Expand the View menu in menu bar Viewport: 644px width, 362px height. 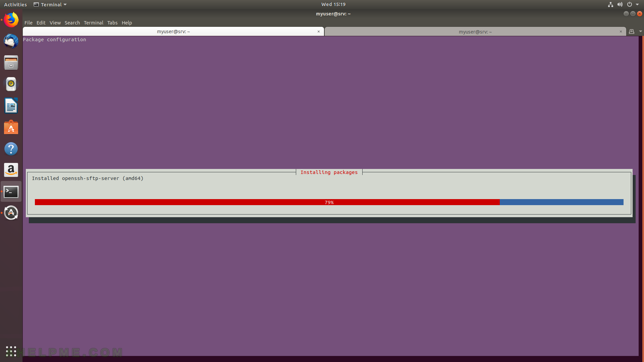[x=55, y=22]
